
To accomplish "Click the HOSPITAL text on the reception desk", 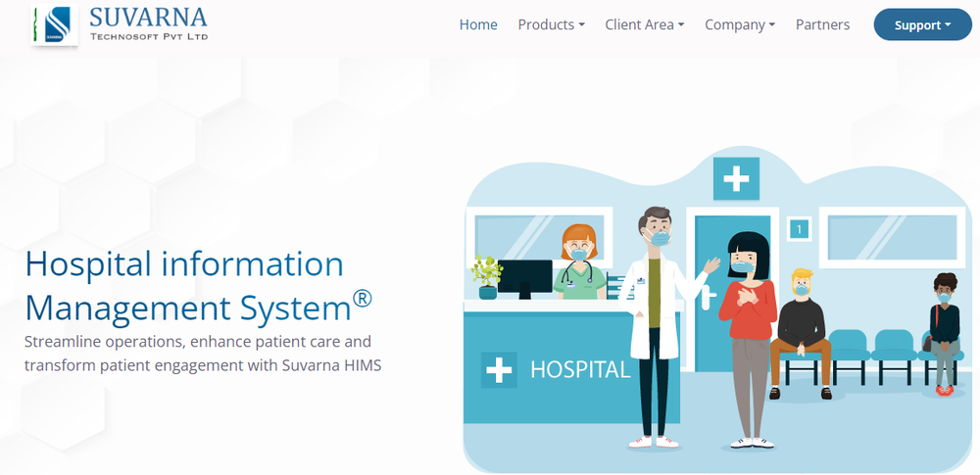I will 580,369.
